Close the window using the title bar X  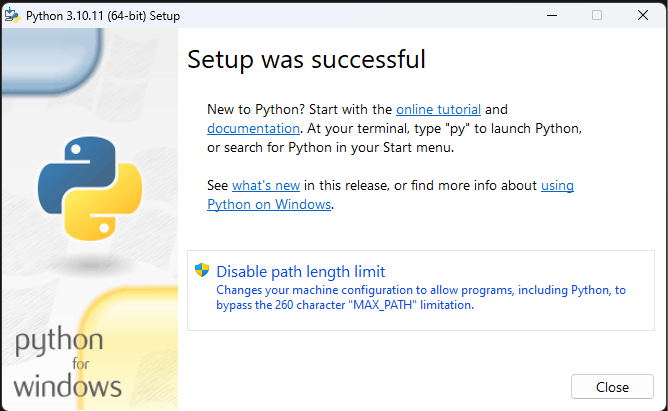643,15
